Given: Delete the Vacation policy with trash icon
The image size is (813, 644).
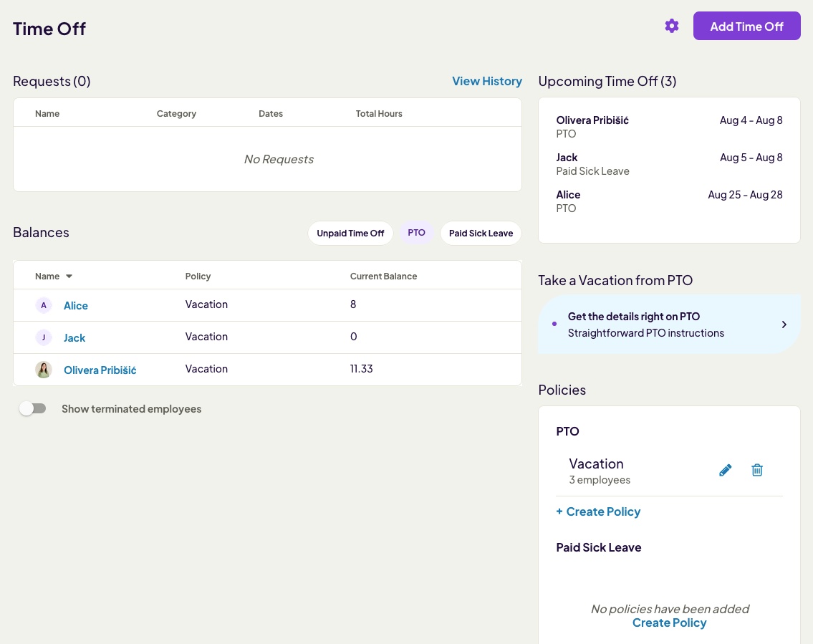Looking at the screenshot, I should pos(757,470).
